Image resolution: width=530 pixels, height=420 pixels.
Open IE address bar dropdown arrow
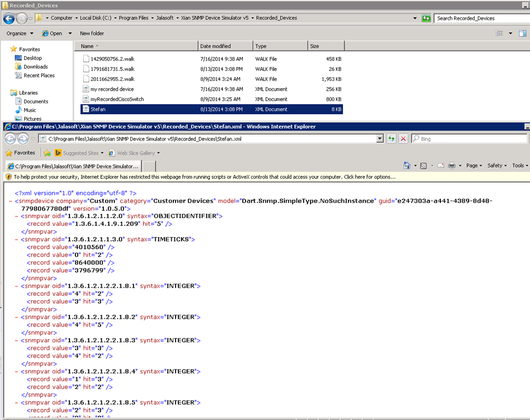pyautogui.click(x=380, y=139)
